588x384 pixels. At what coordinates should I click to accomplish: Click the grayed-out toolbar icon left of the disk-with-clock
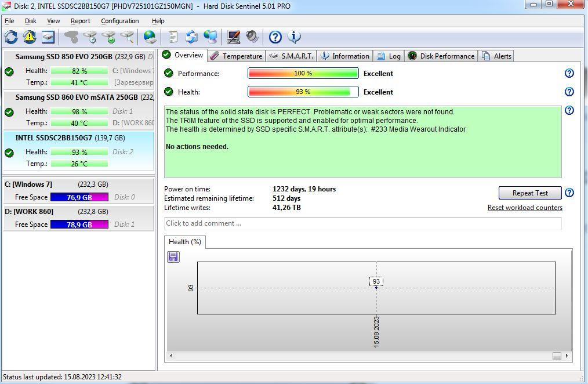tap(71, 37)
